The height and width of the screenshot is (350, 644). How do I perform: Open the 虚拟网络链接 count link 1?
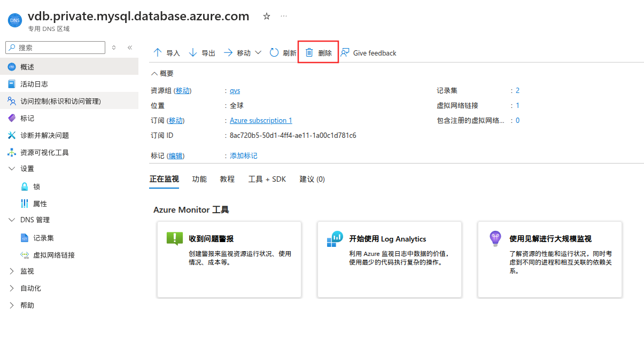click(x=518, y=105)
